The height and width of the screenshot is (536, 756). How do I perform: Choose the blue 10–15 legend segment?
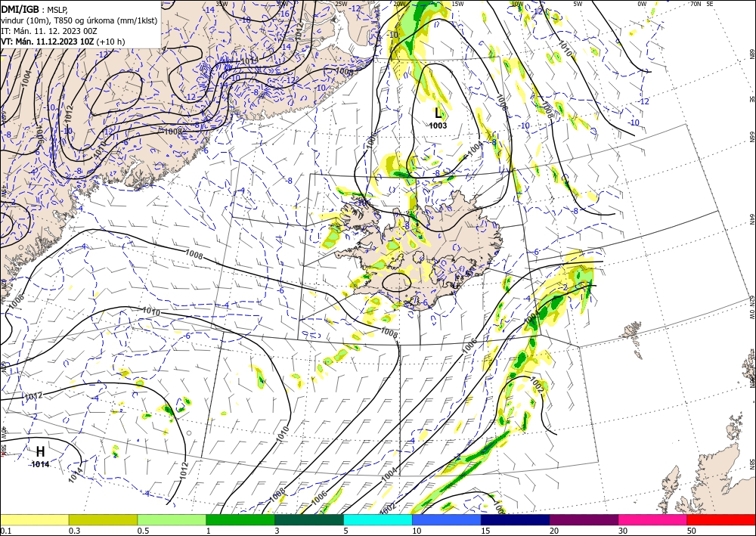[447, 519]
